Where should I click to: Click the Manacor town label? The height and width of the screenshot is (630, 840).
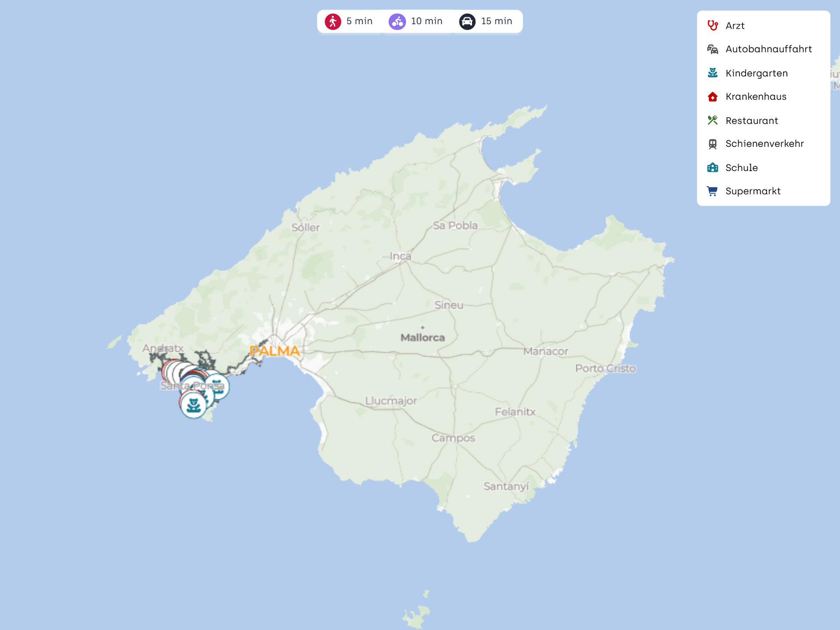(546, 351)
